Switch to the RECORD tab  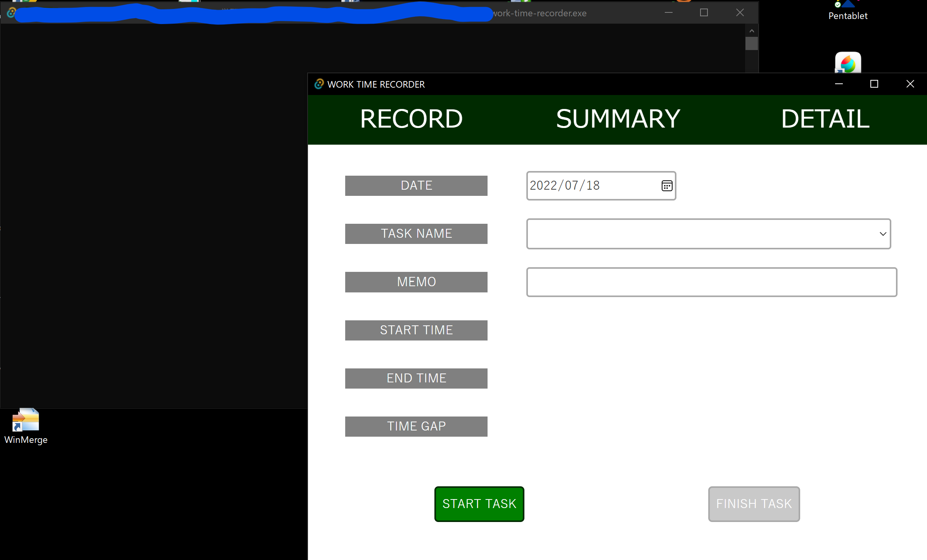(411, 119)
